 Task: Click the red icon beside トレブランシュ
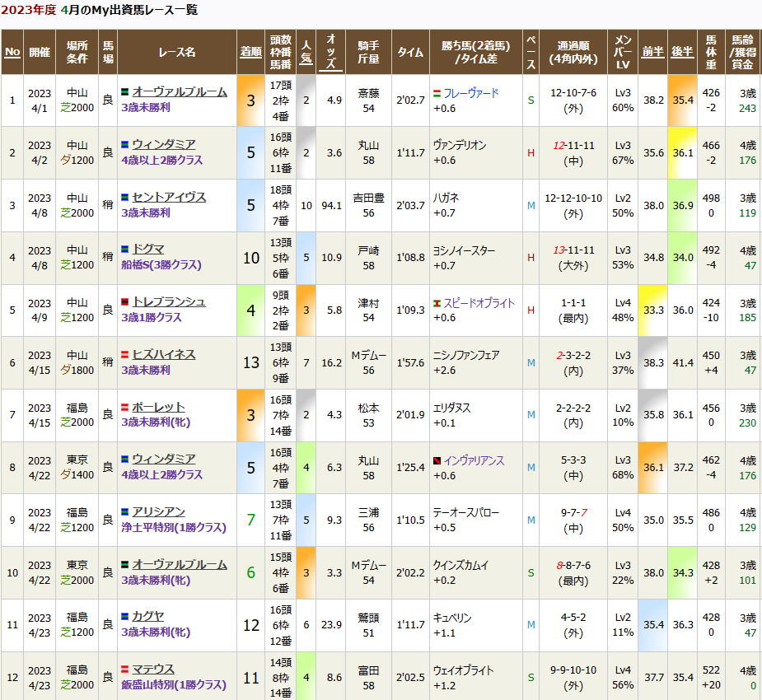tap(124, 302)
